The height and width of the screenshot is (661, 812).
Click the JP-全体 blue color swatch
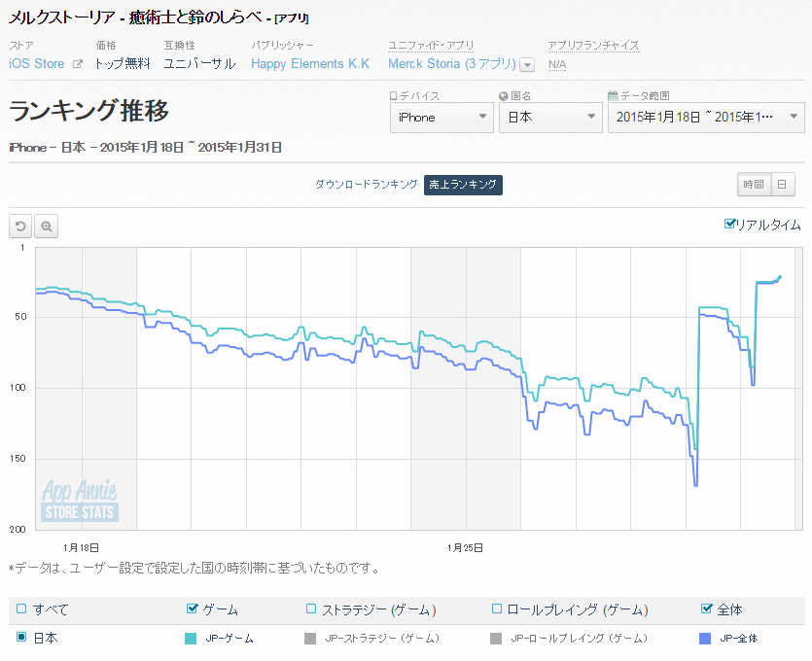[705, 639]
